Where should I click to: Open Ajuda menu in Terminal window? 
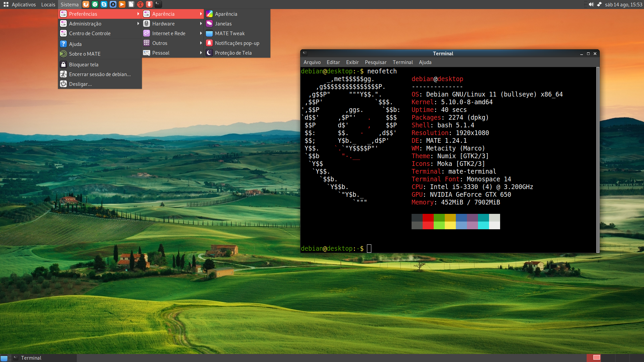425,62
